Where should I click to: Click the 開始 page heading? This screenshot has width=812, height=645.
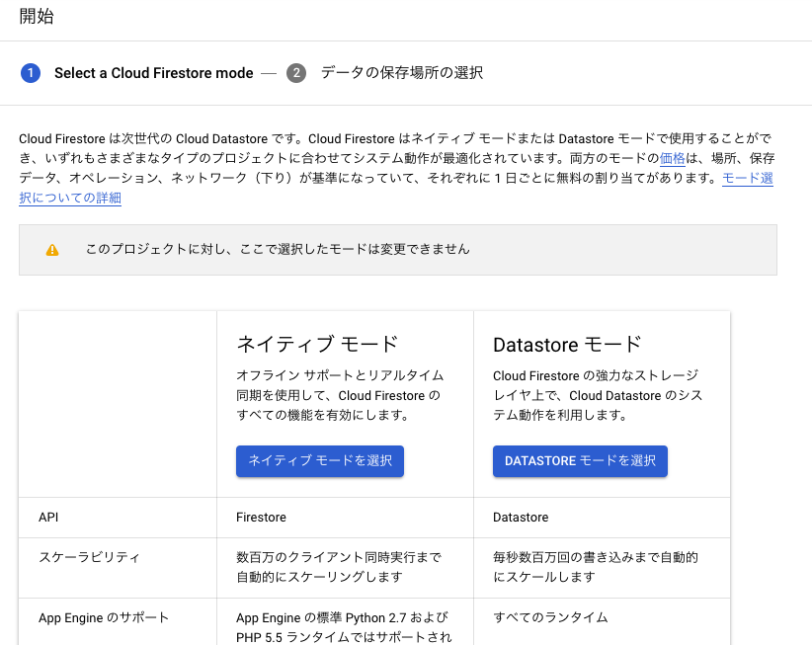39,16
